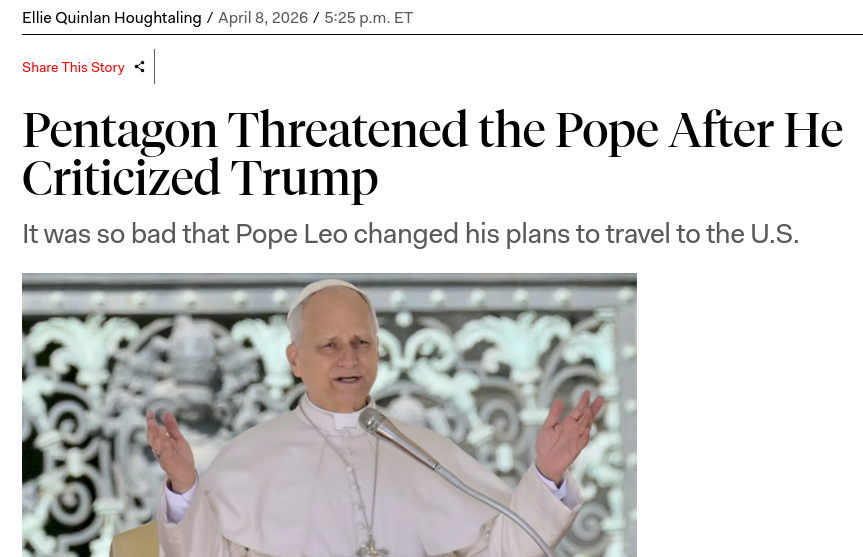Click 'Pope Leo' in the subheadline
The width and height of the screenshot is (863, 557).
tap(292, 234)
